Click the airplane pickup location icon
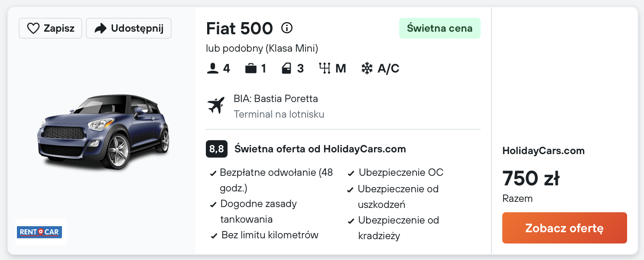The height and width of the screenshot is (260, 644). [x=216, y=105]
